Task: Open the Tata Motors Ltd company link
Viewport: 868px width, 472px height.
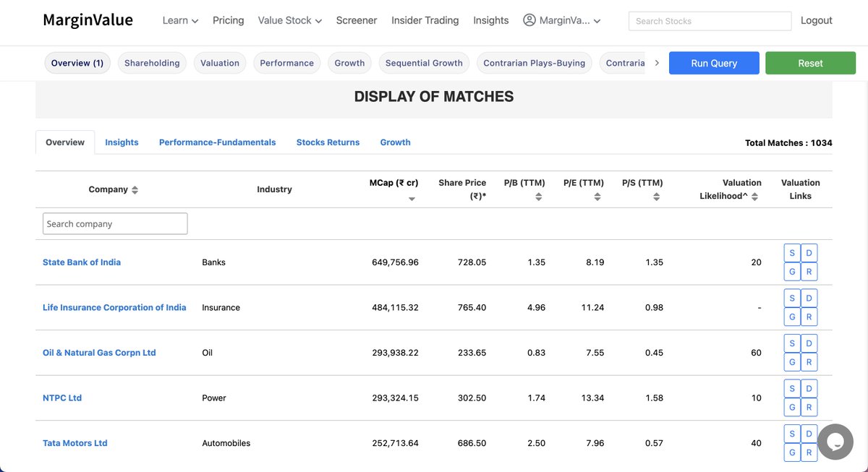Action: 75,443
